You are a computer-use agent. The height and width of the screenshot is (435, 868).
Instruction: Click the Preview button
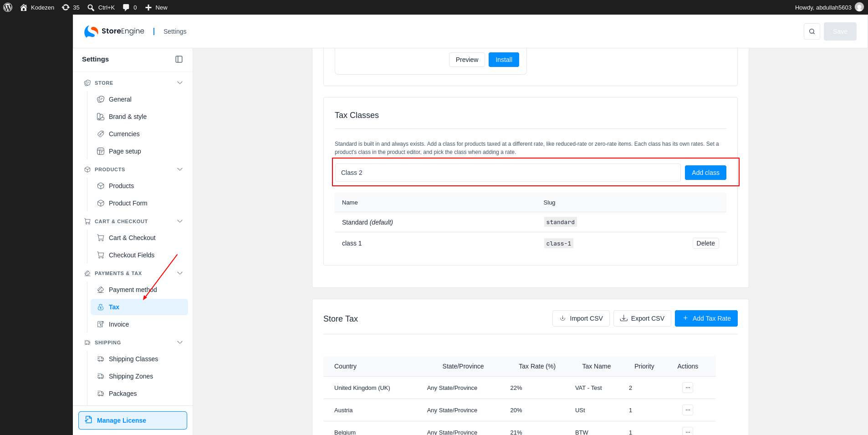click(467, 60)
